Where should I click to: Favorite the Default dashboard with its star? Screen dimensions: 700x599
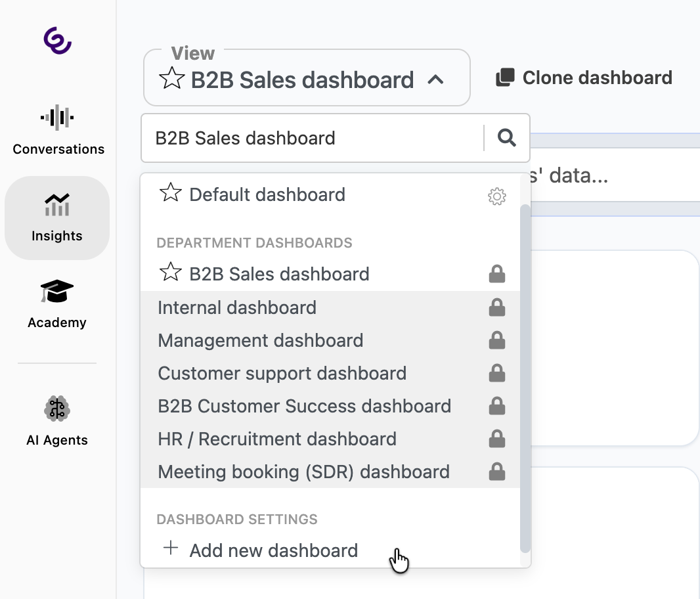171,194
